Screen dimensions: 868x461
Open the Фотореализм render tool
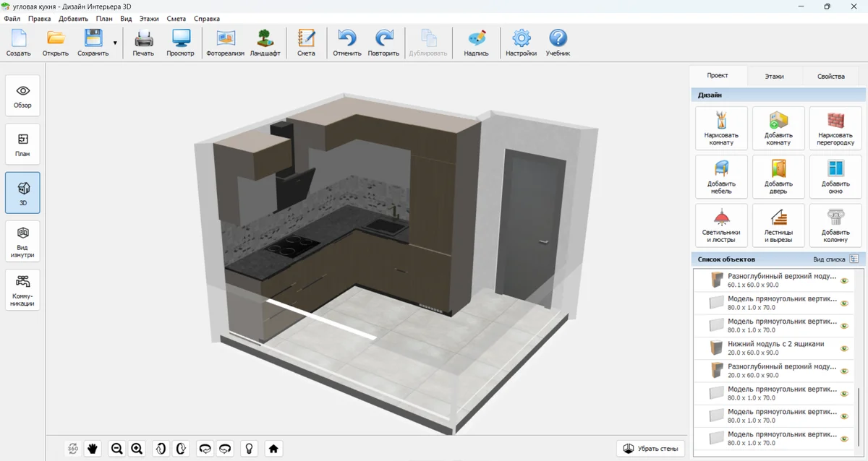225,43
